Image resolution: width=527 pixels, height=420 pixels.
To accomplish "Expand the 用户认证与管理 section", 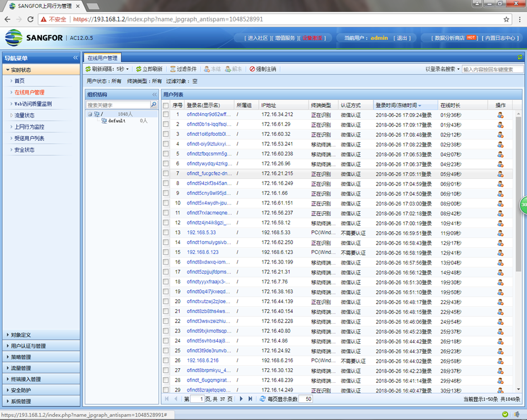I will click(41, 346).
